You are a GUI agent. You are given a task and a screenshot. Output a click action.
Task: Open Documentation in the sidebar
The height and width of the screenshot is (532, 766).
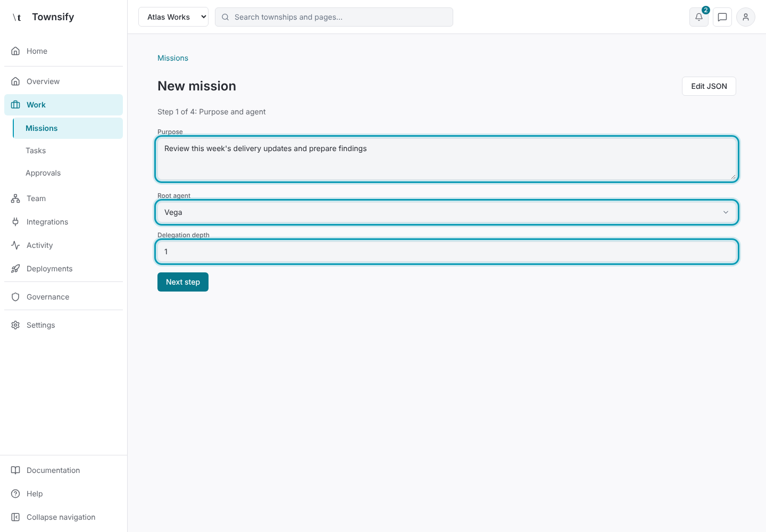pos(63,470)
